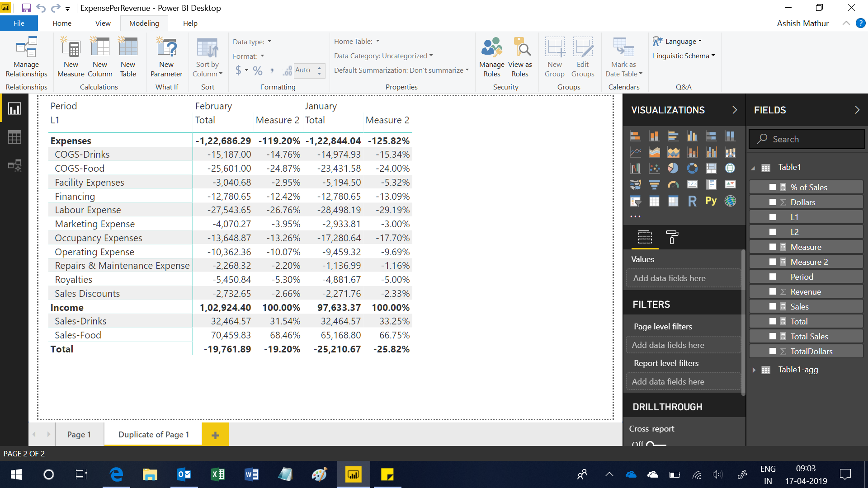Create a New Table
This screenshot has width=868, height=488.
tap(128, 57)
